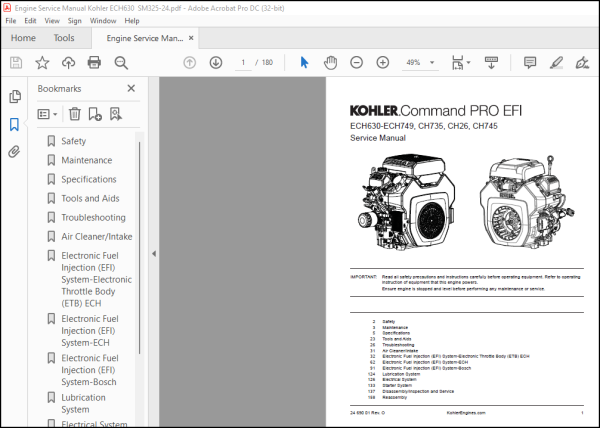Go to the next page arrow
Image resolution: width=600 pixels, height=428 pixels.
(216, 62)
